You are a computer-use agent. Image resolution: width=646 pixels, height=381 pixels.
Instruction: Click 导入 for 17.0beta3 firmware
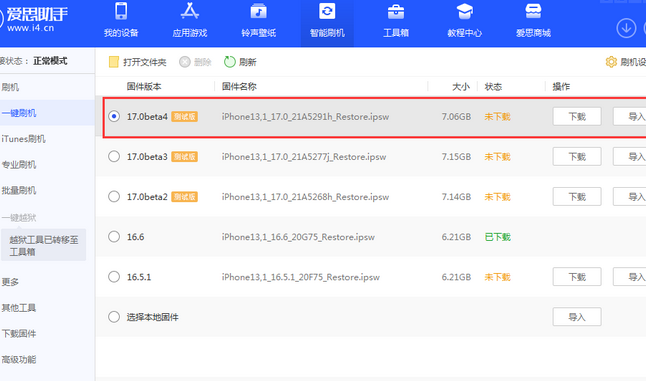coord(630,157)
